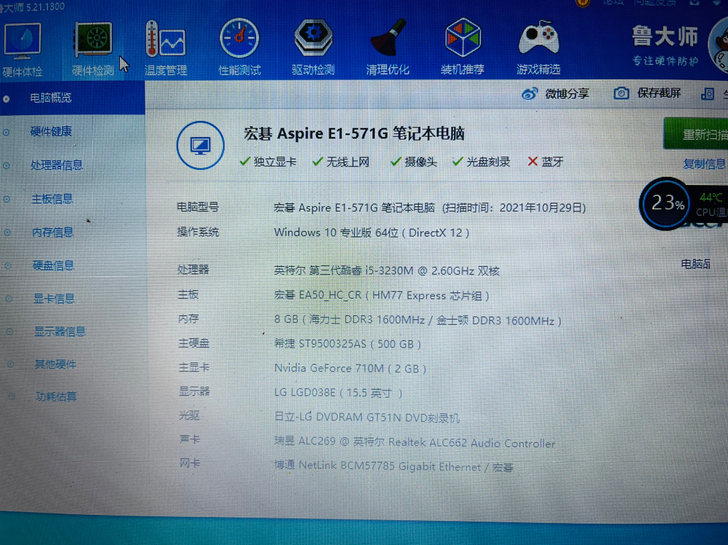Select 处理器信息 in sidebar
728x545 pixels.
57,165
